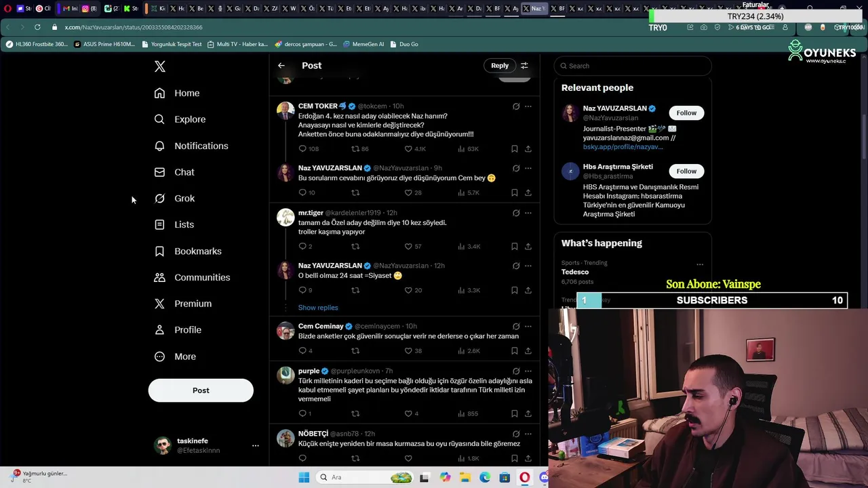
Task: Go back using the arrow beside Post title
Action: point(281,66)
